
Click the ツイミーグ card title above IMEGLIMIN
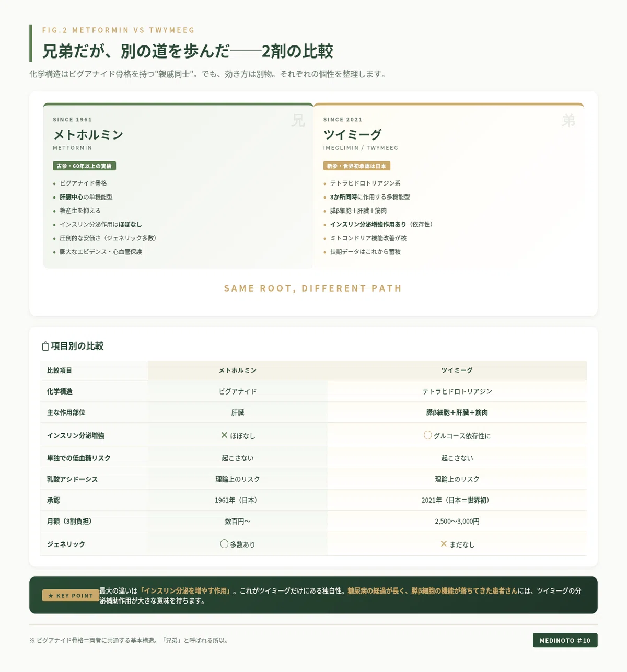pyautogui.click(x=352, y=135)
